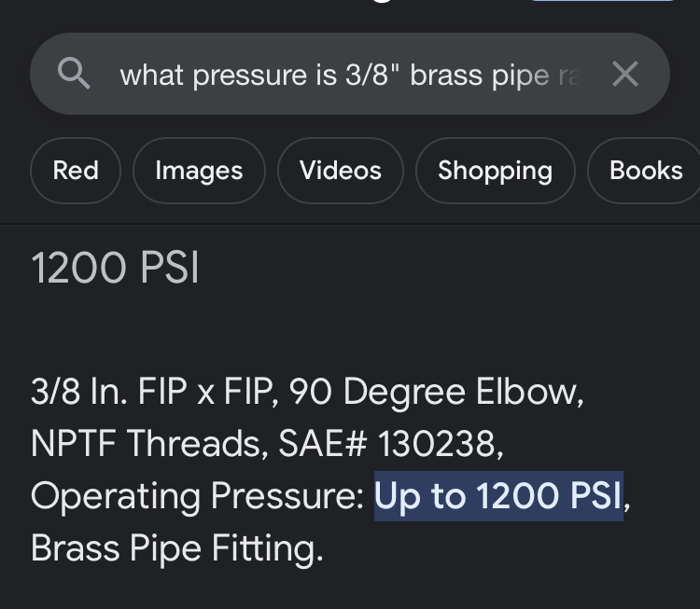
Task: Focus the search box containing the brass pipe query
Action: 350,74
